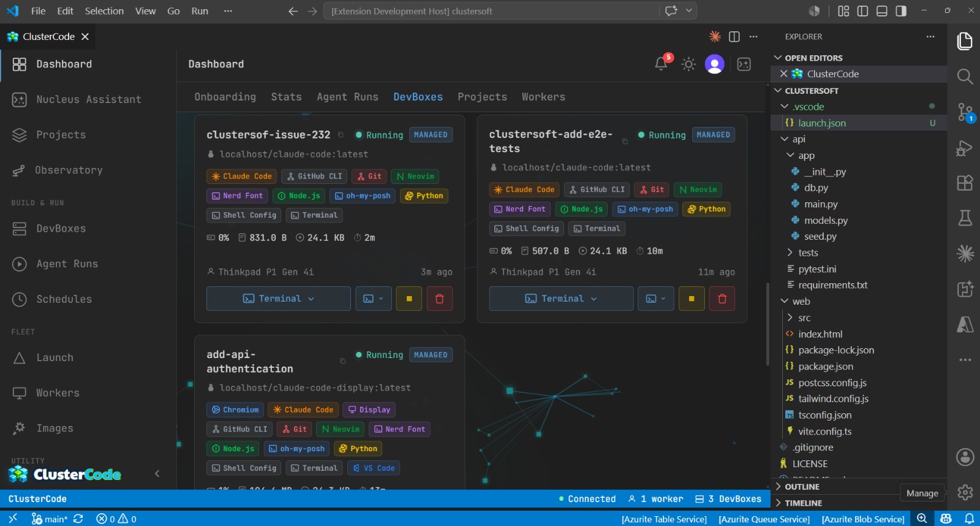Switch to the Projects tab
Viewport: 980px width, 526px height.
tap(482, 97)
